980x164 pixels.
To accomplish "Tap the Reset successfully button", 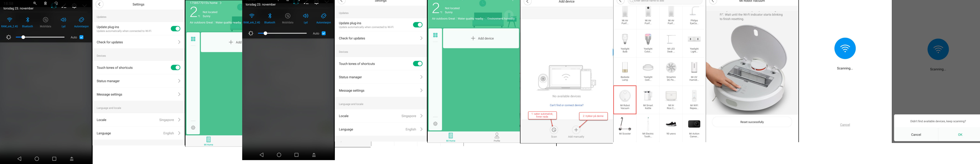I will tap(752, 122).
